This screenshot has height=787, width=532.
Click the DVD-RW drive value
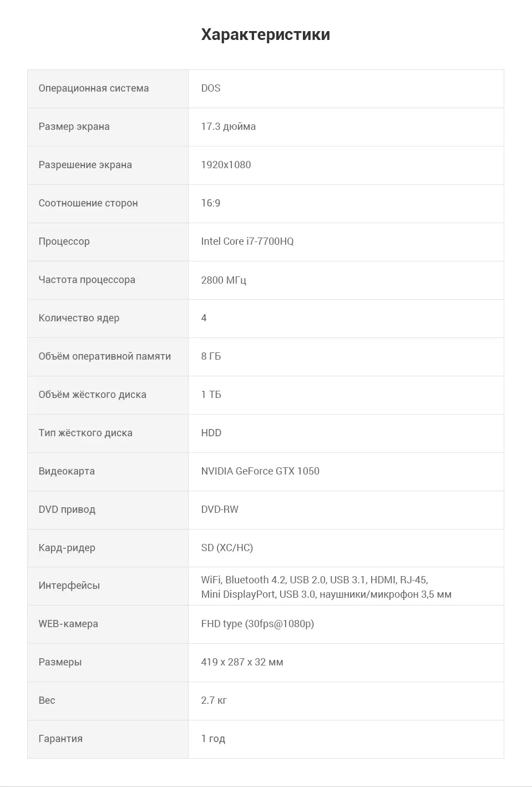pyautogui.click(x=220, y=509)
